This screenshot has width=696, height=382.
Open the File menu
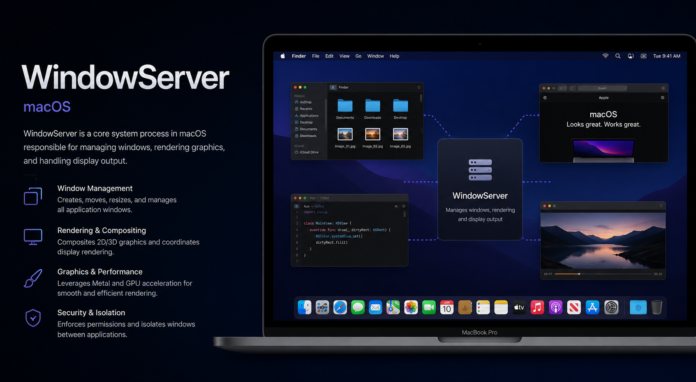316,56
